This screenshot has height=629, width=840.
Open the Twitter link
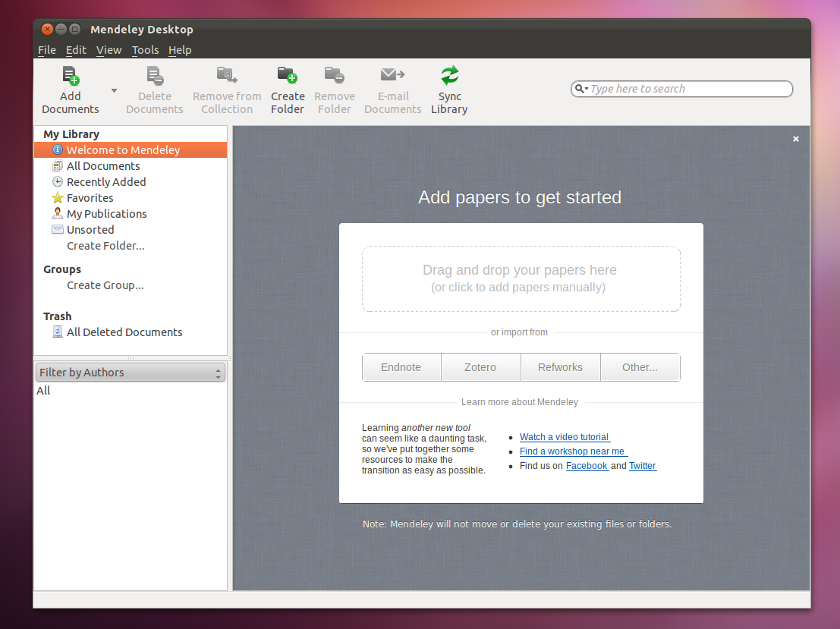[x=642, y=466]
